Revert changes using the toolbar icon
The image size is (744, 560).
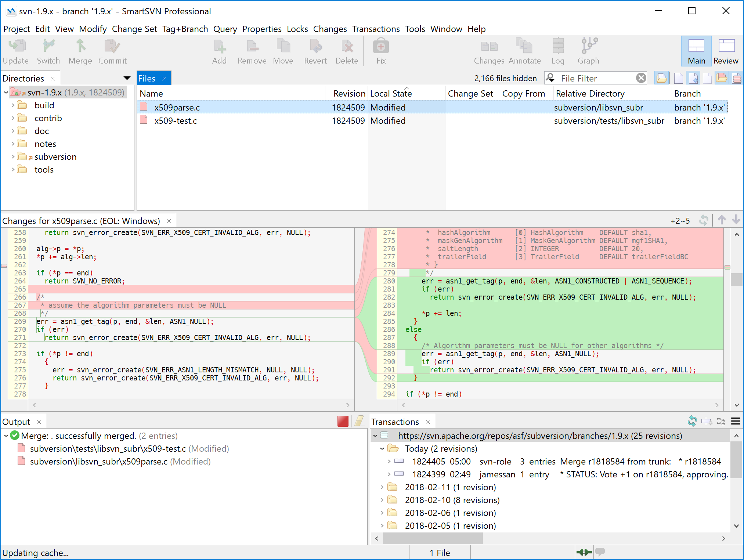(x=315, y=51)
